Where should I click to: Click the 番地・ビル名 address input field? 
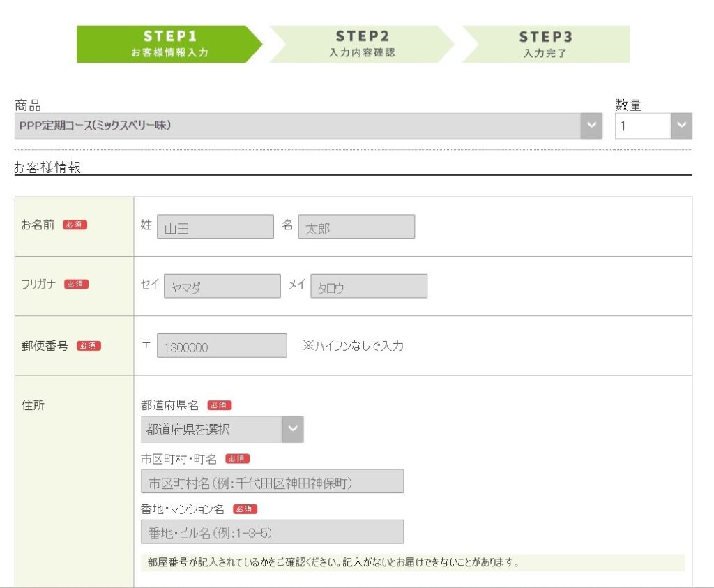pyautogui.click(x=272, y=532)
